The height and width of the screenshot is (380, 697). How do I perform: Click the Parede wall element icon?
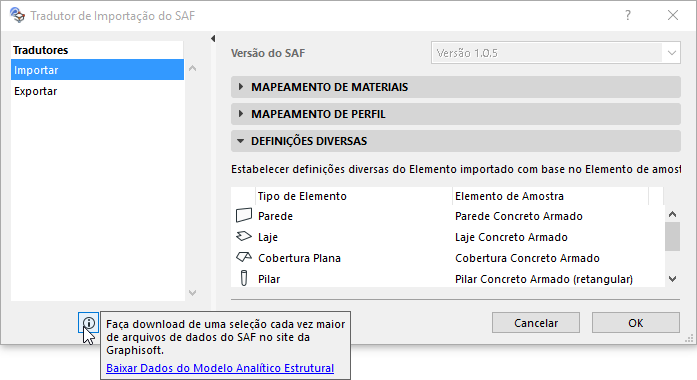[x=244, y=216]
